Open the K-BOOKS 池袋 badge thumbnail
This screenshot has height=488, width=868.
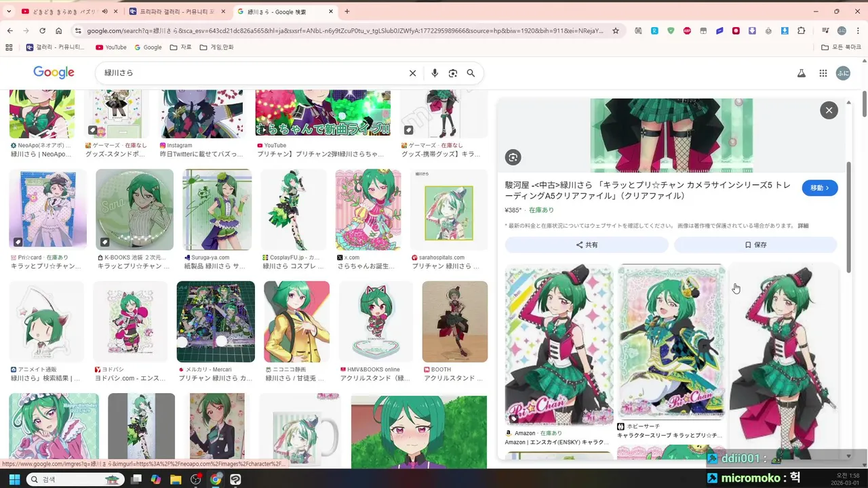click(x=134, y=210)
